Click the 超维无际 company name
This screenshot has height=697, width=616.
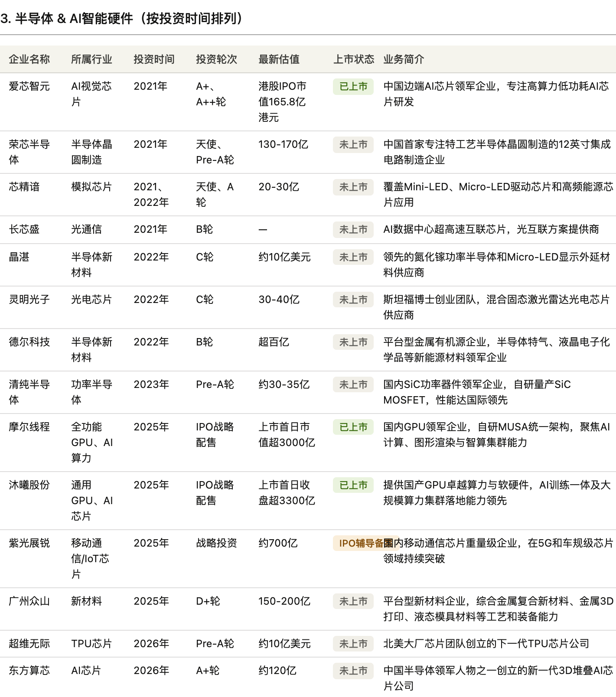pyautogui.click(x=29, y=644)
